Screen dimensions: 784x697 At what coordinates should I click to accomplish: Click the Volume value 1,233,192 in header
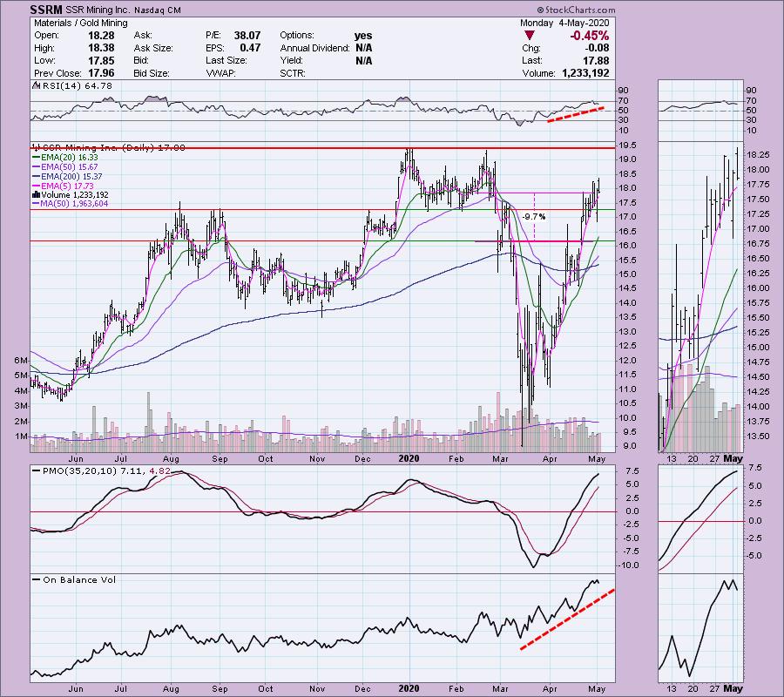585,73
